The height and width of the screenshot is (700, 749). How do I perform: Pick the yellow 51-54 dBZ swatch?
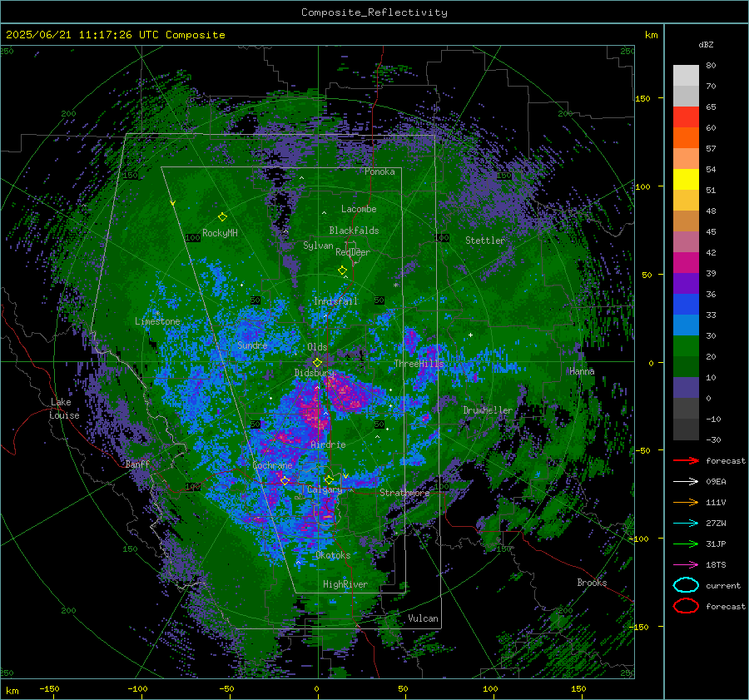[686, 180]
